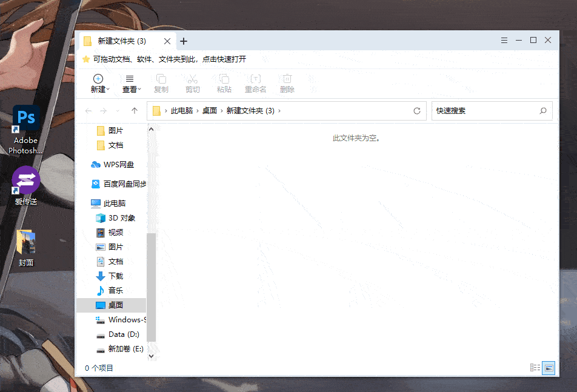Select 桌面 in the sidebar tree

click(112, 305)
